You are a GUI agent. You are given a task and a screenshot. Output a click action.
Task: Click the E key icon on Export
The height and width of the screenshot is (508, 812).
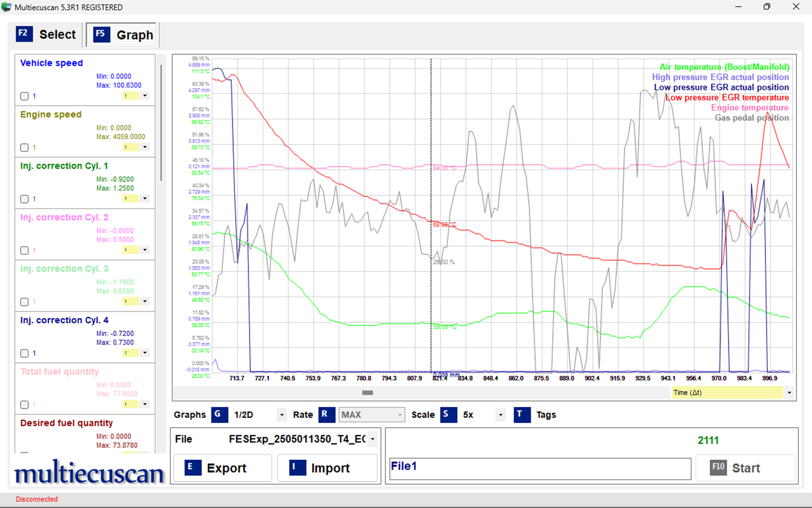click(x=193, y=467)
